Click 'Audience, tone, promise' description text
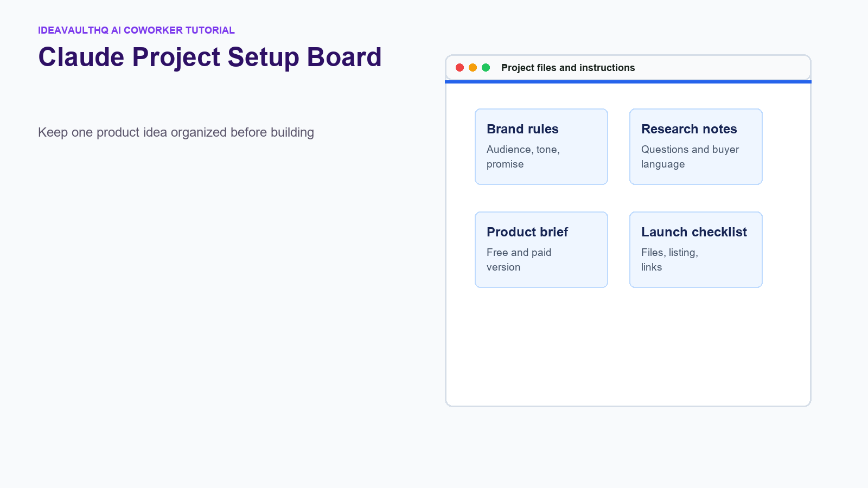The image size is (868, 488). (x=523, y=157)
